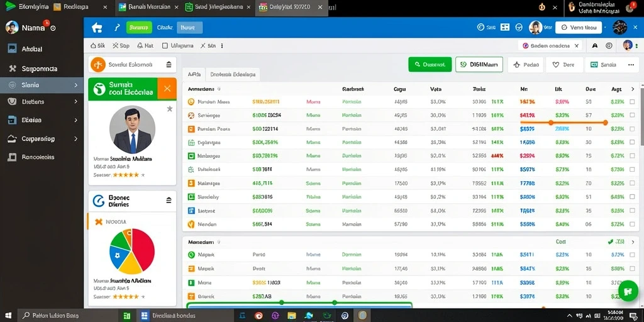Screen dimensions: 644x322
Task: Click the green spreadsheet icon in taskbar
Action: (x=127, y=316)
